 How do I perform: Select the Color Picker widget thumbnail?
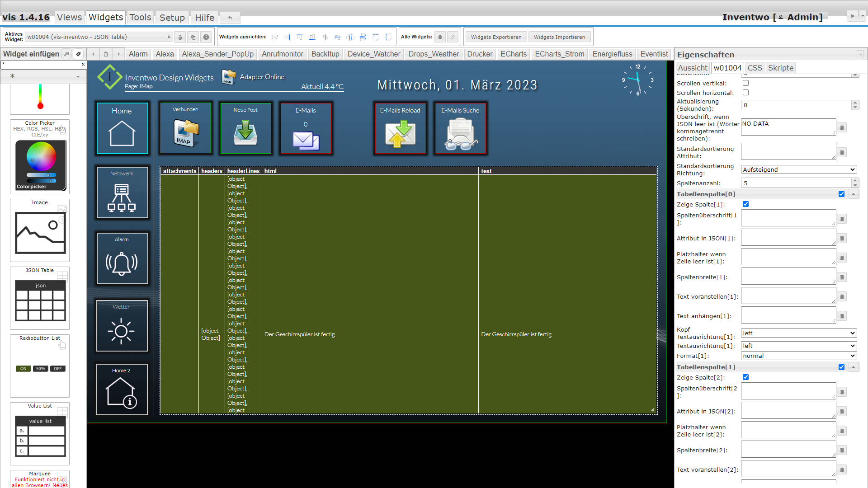40,157
